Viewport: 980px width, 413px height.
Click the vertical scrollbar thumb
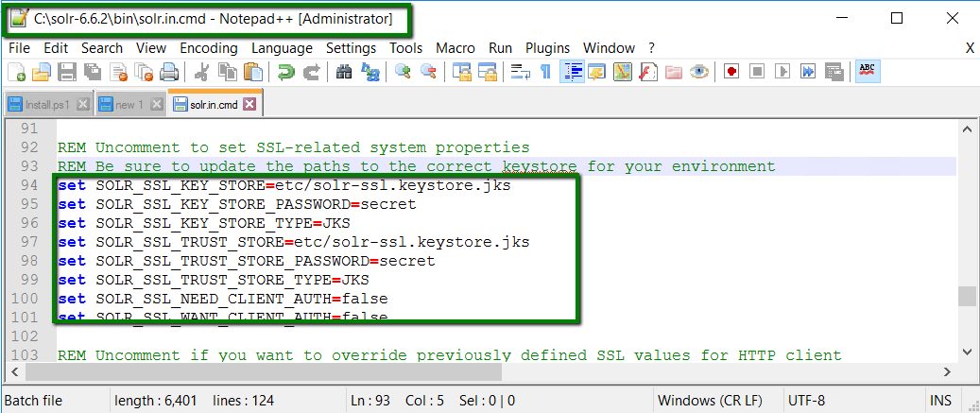[966, 297]
